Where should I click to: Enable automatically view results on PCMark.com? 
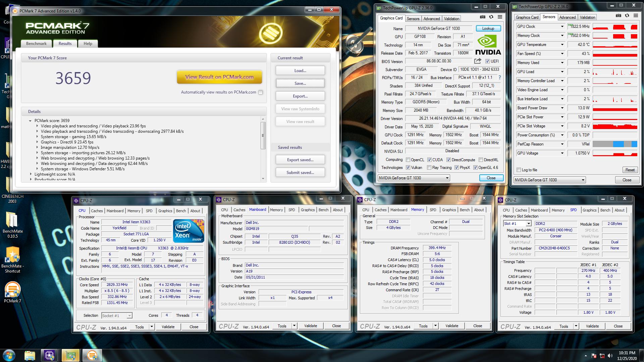tap(261, 92)
